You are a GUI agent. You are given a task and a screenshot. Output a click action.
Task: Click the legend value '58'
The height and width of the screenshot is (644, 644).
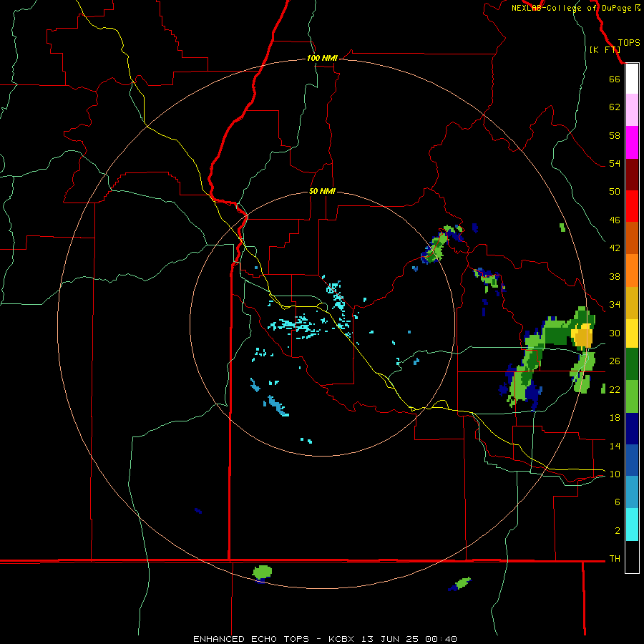point(615,135)
